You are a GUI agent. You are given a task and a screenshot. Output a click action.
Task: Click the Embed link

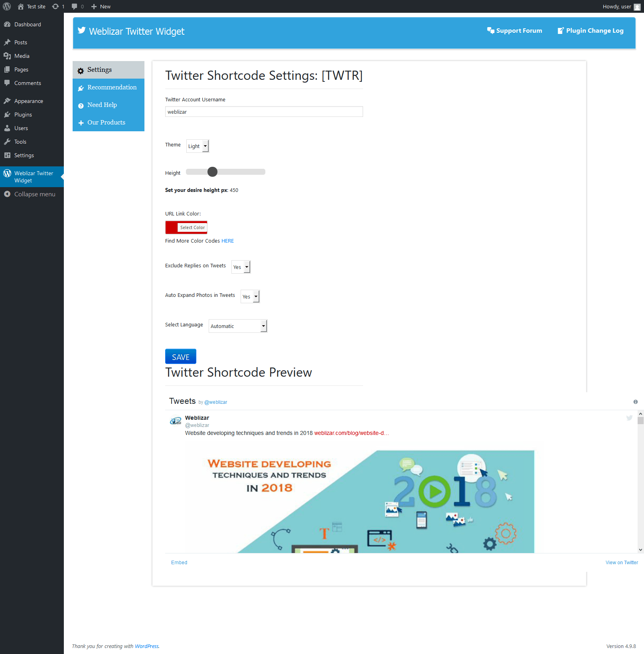179,563
